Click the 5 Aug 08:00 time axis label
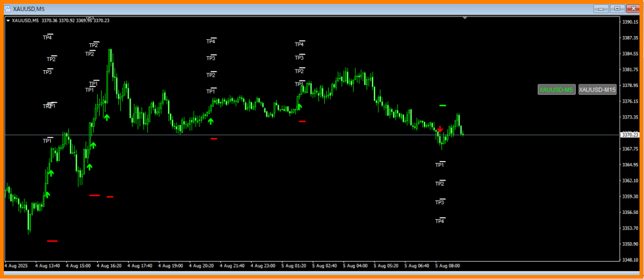 point(448,265)
